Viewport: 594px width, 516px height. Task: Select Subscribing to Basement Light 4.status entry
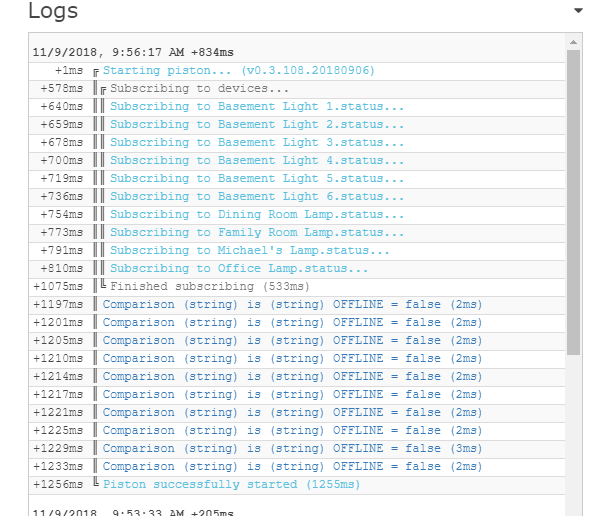(257, 161)
